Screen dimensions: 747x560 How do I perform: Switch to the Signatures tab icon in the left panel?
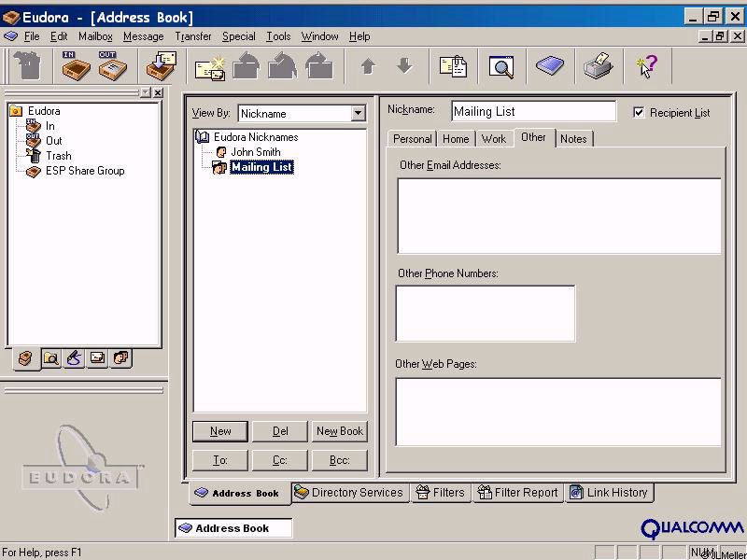[74, 358]
